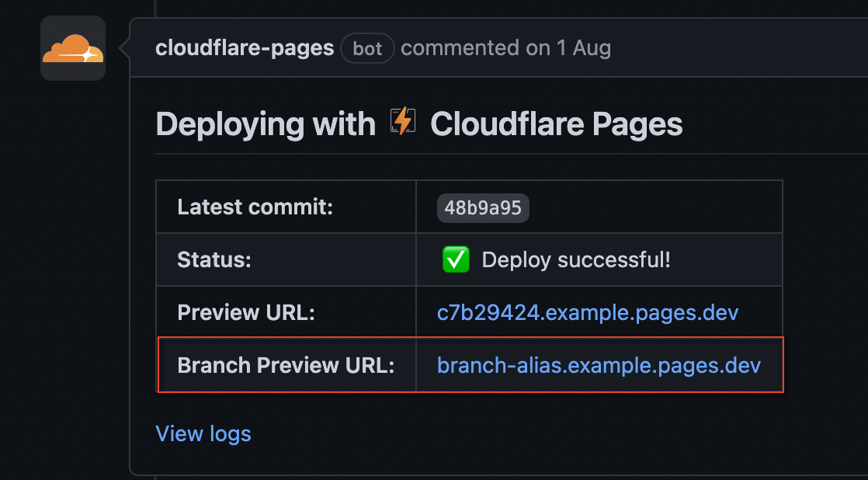The image size is (868, 480).
Task: Click the Deploying with Cloudflare Pages heading
Action: coord(419,123)
